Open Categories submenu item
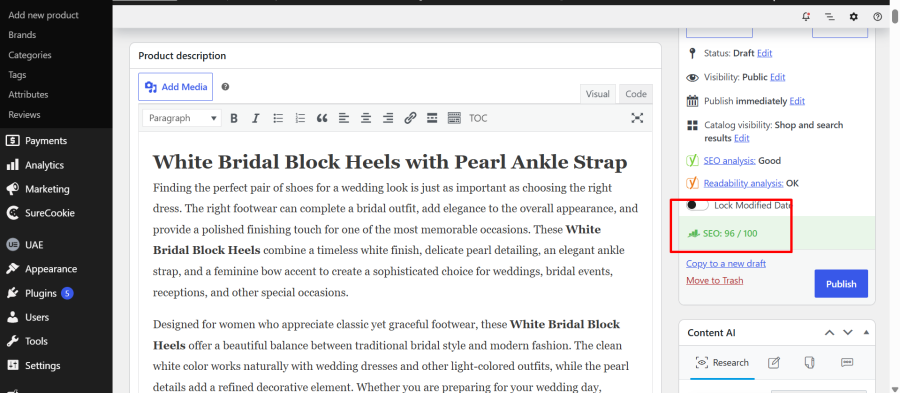Screen dimensions: 900x393 click(30, 55)
